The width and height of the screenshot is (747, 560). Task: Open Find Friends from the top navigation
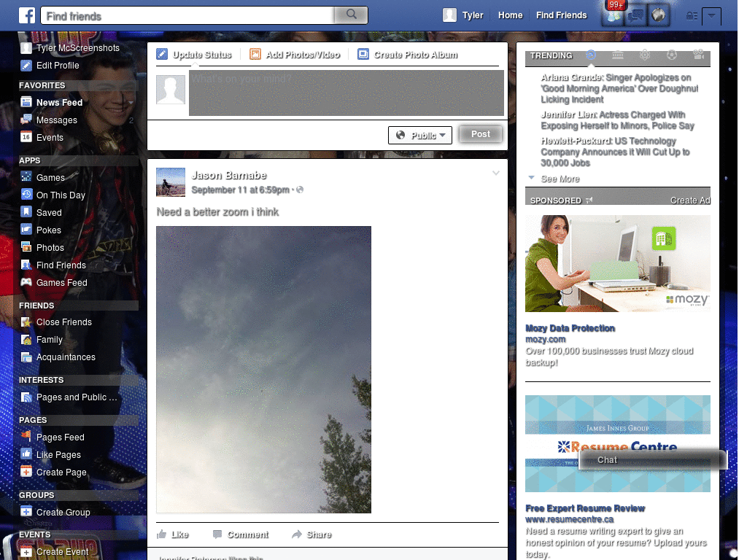point(561,14)
